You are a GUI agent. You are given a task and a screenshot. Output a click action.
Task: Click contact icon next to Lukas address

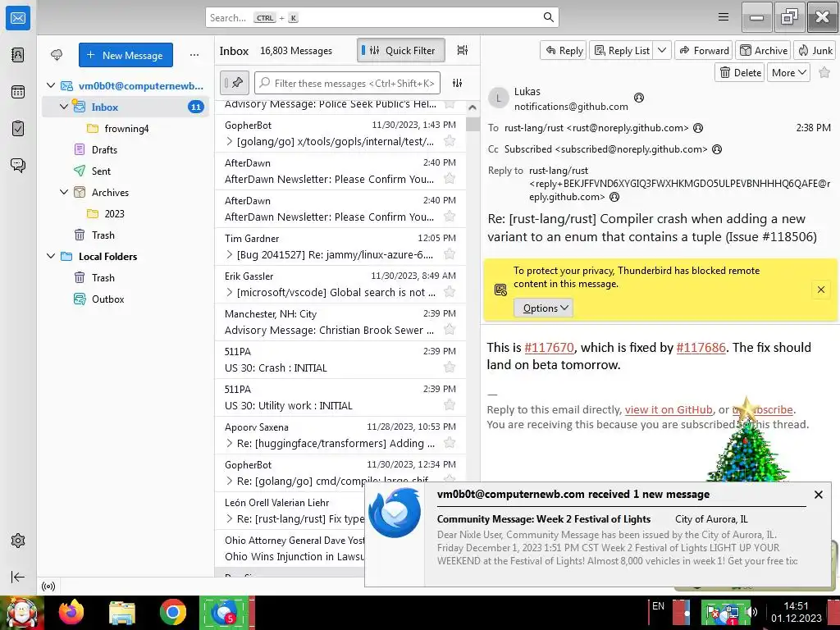638,98
